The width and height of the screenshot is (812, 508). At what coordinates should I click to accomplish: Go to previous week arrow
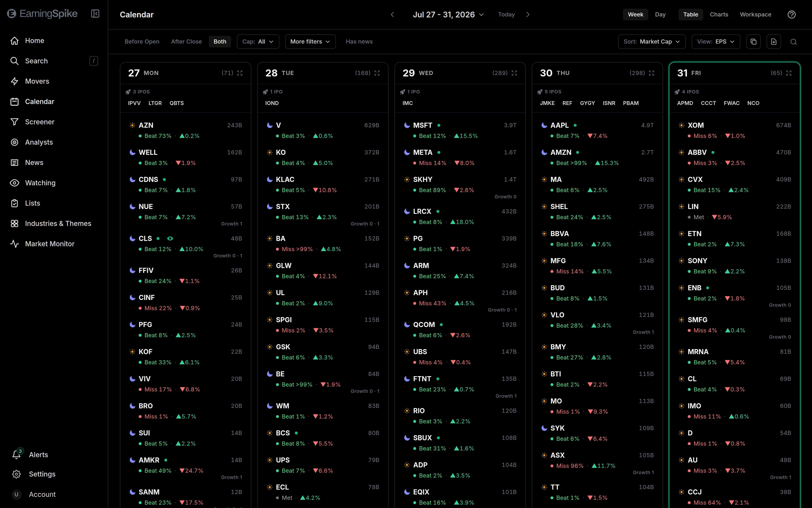pyautogui.click(x=392, y=15)
